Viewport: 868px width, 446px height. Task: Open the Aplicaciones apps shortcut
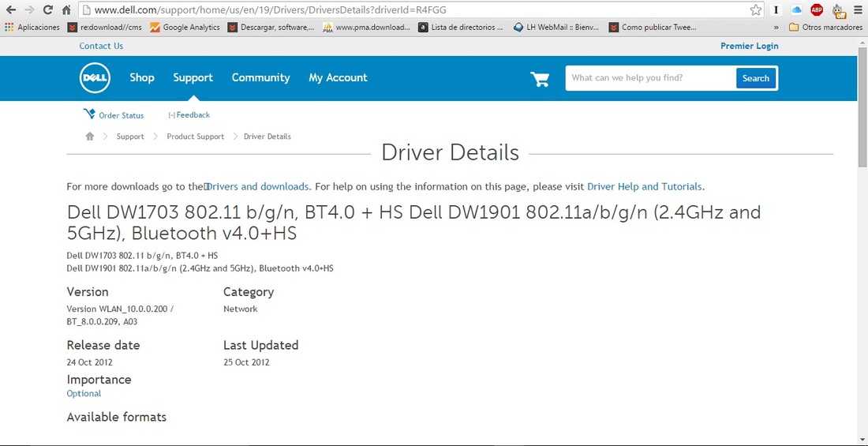point(32,27)
